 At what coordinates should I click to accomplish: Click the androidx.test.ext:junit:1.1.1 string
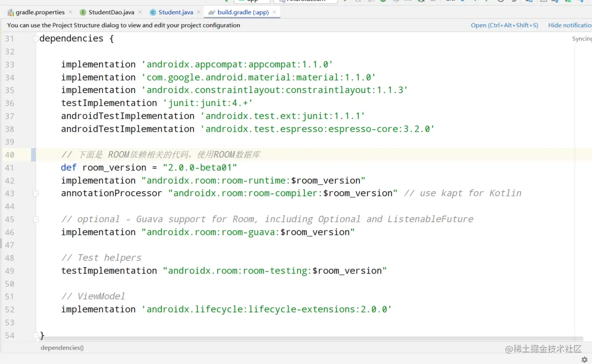[283, 116]
